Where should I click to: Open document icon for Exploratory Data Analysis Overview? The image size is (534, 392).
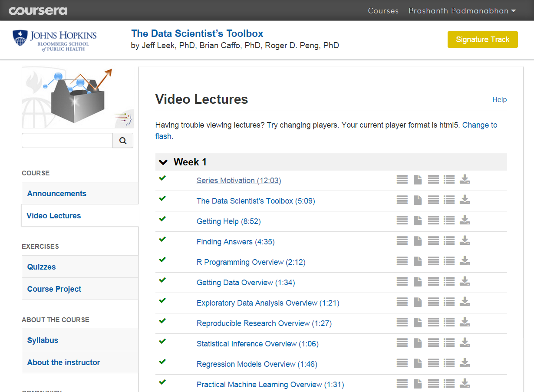point(418,302)
